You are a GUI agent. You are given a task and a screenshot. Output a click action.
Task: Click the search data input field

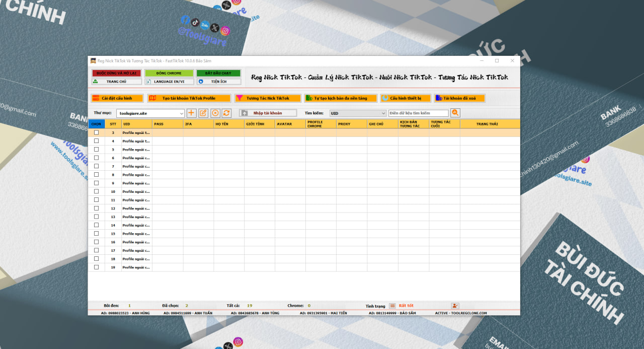[x=418, y=113]
